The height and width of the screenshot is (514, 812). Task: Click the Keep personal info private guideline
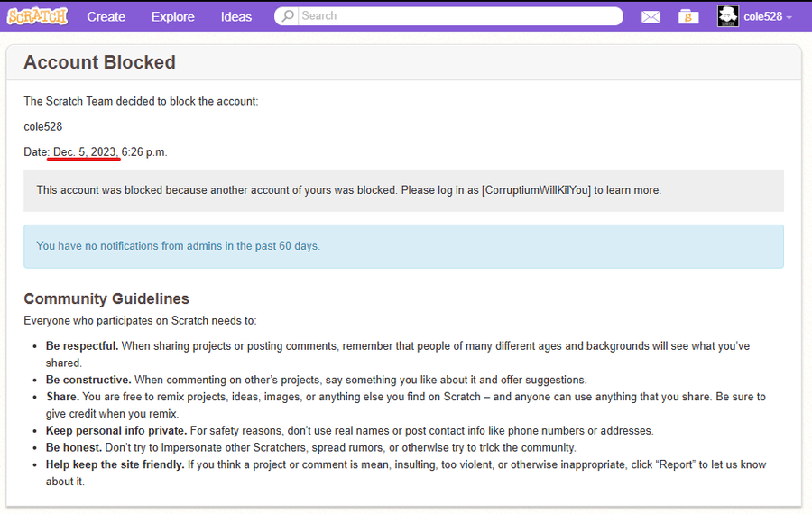(x=116, y=430)
